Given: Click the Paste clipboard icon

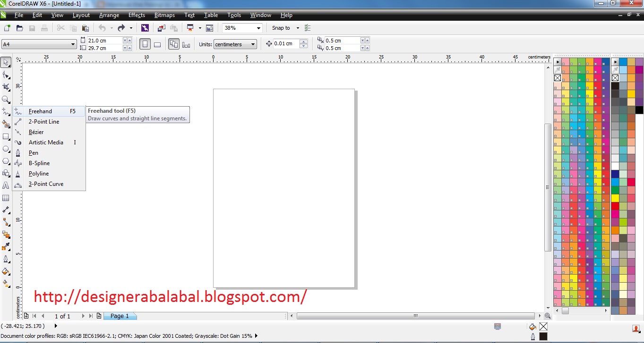Looking at the screenshot, I should click(86, 28).
